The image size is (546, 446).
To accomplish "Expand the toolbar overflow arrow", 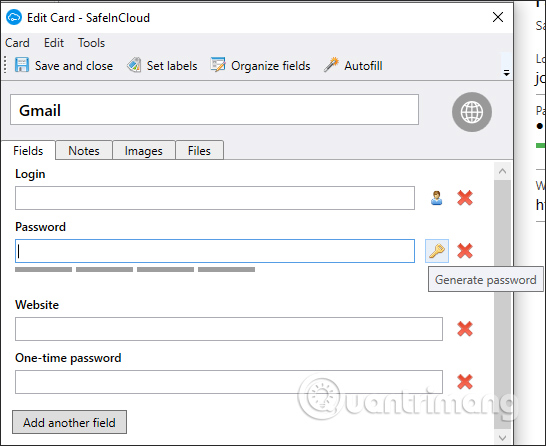I will click(506, 73).
